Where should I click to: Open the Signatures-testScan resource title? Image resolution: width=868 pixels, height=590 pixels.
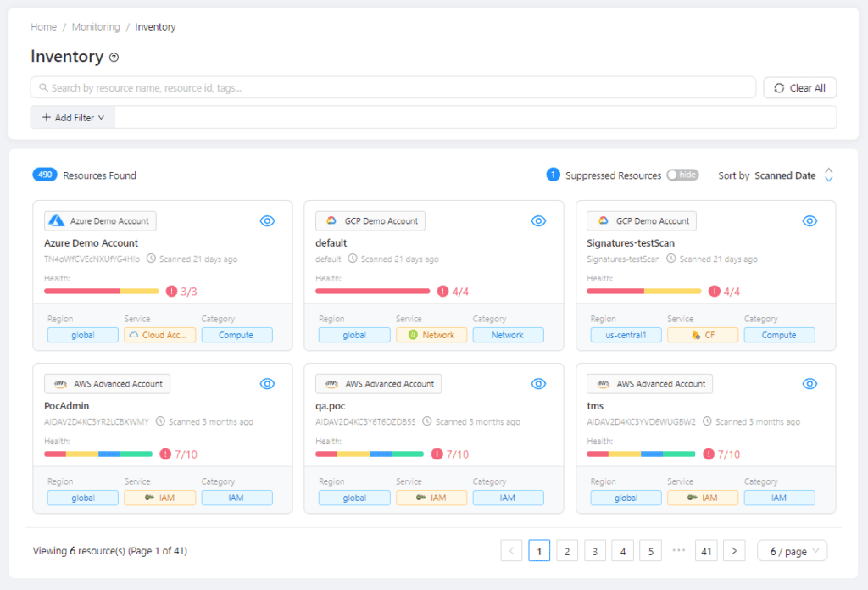pyautogui.click(x=631, y=243)
